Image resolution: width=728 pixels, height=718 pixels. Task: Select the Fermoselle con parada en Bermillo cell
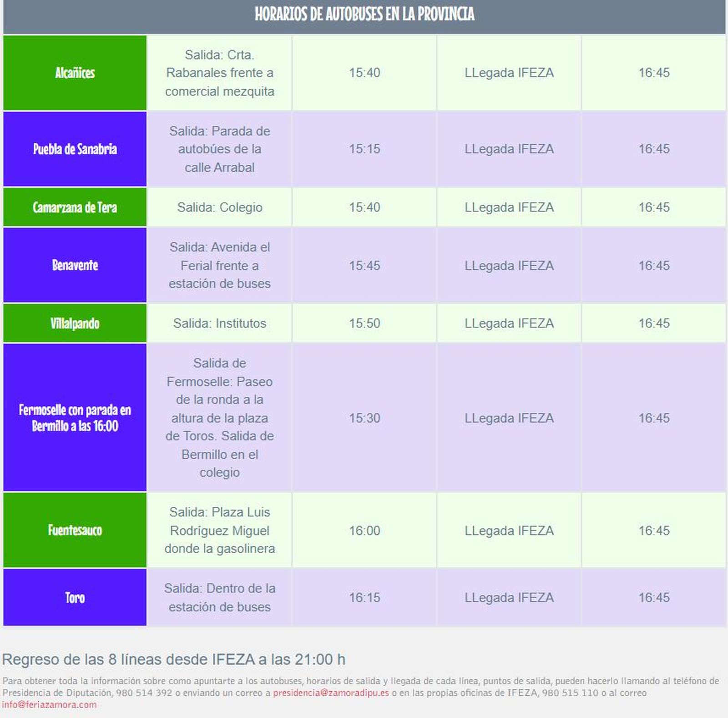74,418
